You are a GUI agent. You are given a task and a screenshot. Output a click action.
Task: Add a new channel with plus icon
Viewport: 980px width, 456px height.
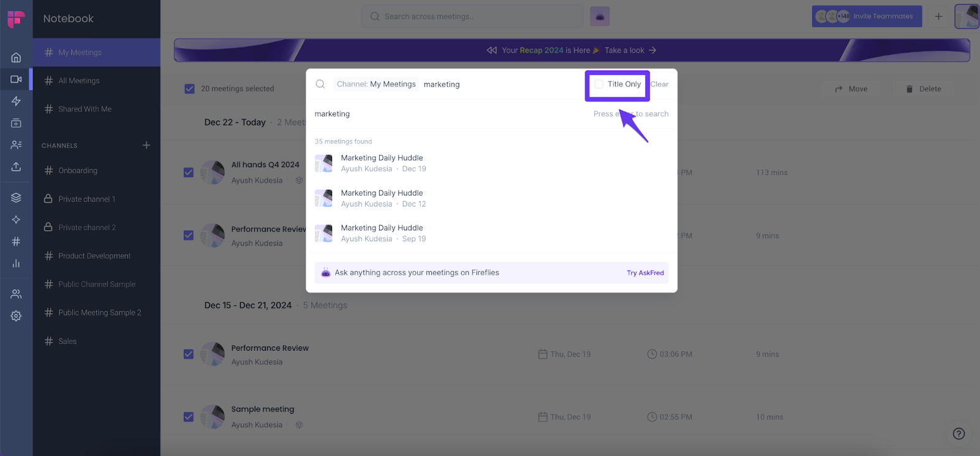(146, 146)
